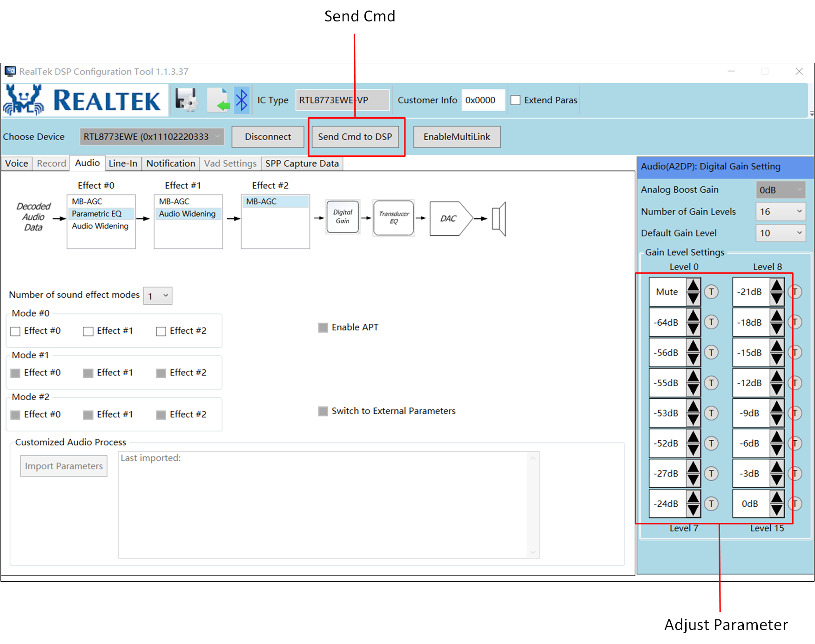815x644 pixels.
Task: Click the Customer Info input field
Action: 483,100
